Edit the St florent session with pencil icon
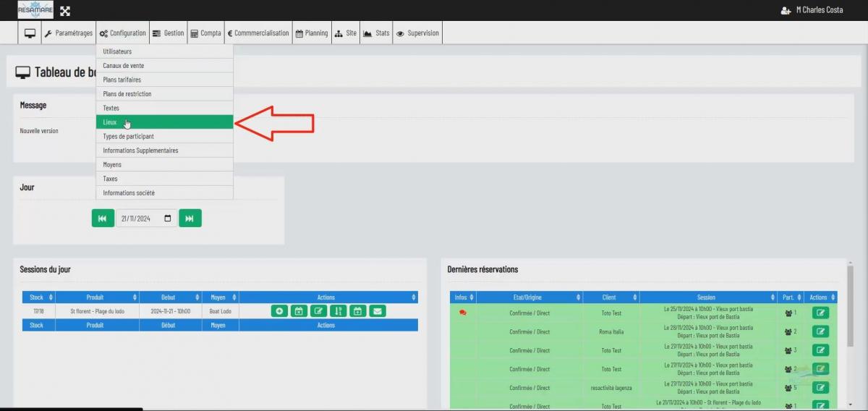Viewport: 868px width, 411px height. (x=318, y=311)
